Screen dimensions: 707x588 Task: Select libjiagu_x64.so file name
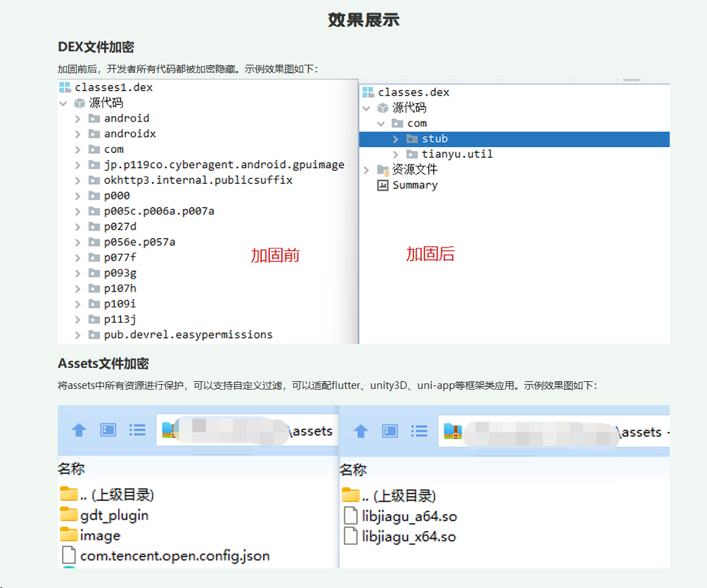pyautogui.click(x=409, y=536)
